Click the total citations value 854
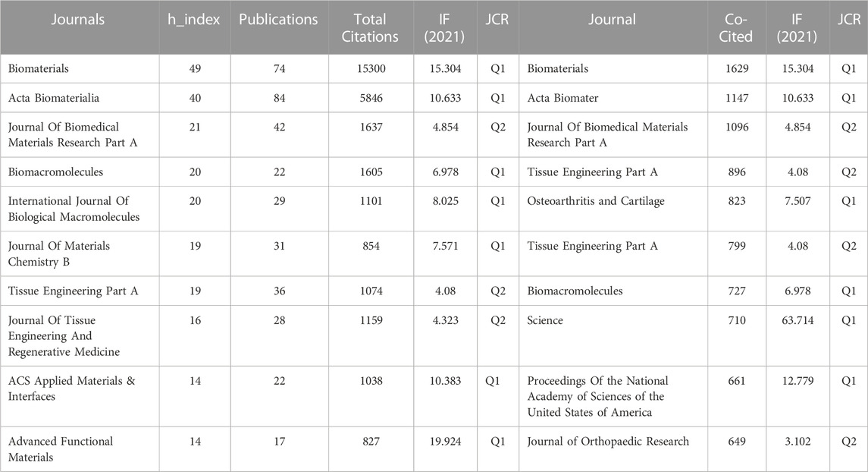The image size is (868, 472). (371, 246)
